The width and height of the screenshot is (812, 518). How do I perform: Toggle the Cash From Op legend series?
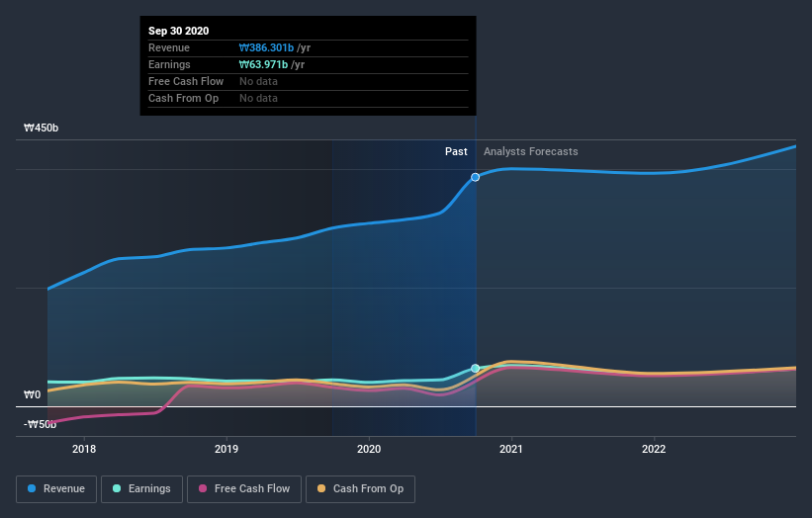click(360, 489)
